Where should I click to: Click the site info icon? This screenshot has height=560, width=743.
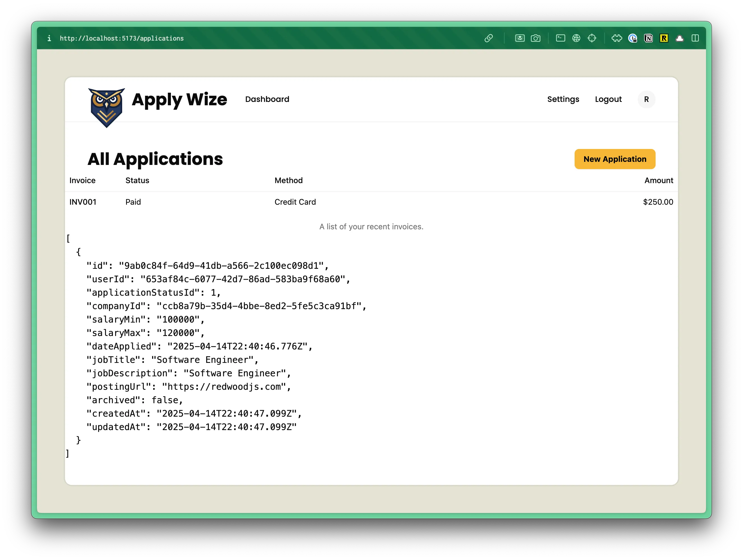coord(49,38)
